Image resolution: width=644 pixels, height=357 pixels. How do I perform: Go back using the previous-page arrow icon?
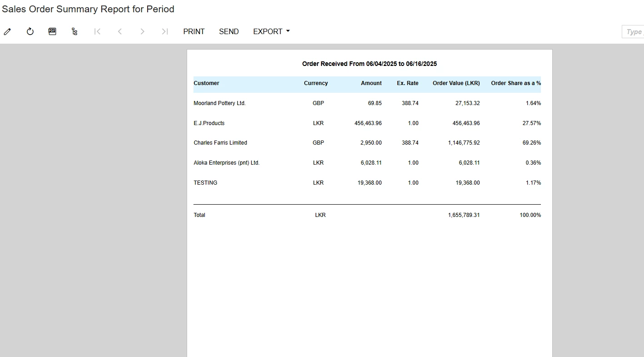click(x=119, y=31)
